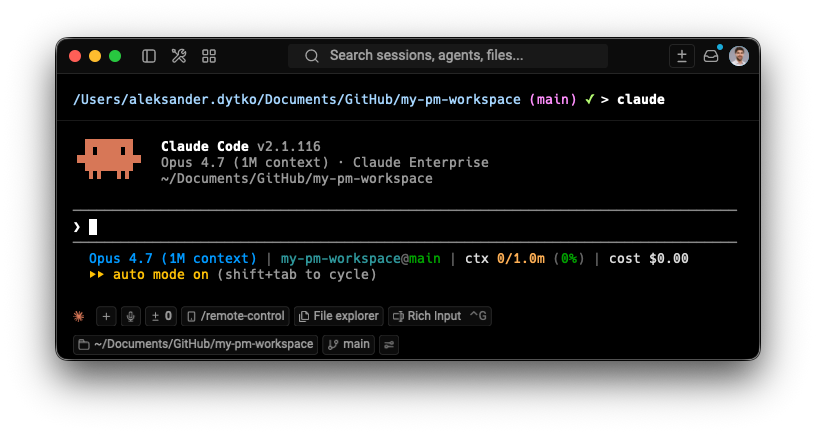This screenshot has width=816, height=434.
Task: Click the search magnifier icon
Action: [x=312, y=56]
